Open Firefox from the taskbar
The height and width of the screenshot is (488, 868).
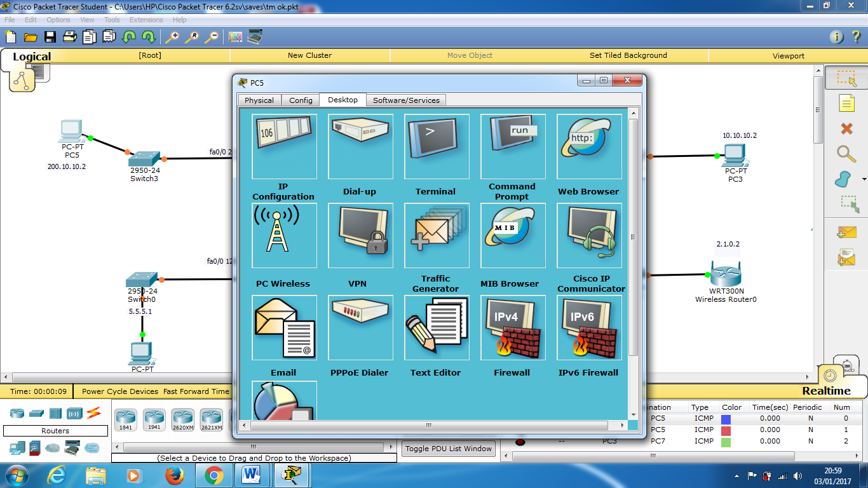pos(173,475)
